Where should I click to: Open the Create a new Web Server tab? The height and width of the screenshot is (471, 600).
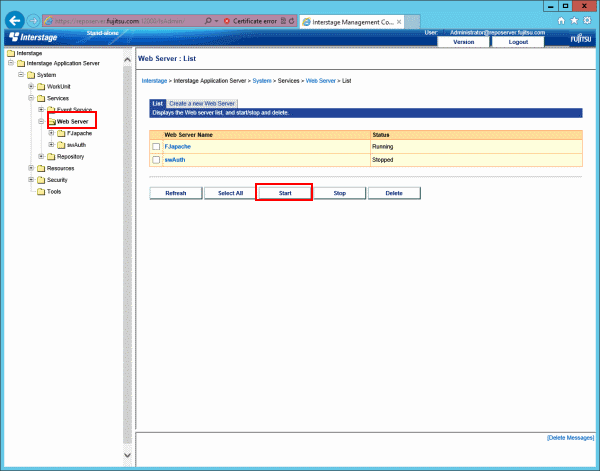tap(202, 104)
